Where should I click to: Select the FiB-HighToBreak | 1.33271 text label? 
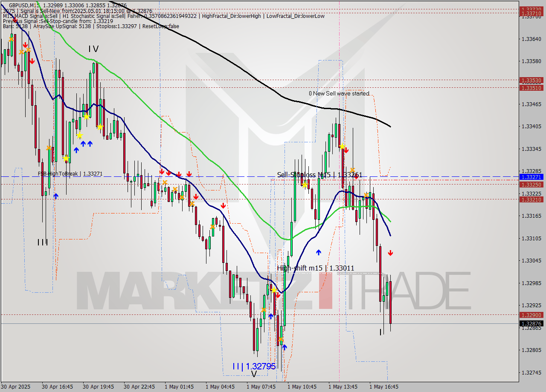click(x=71, y=173)
